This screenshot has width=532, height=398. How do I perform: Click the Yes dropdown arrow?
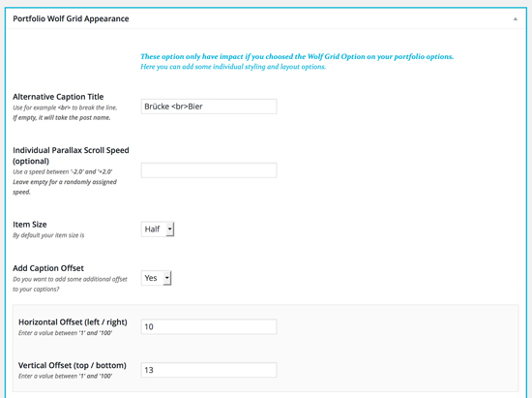(x=167, y=278)
